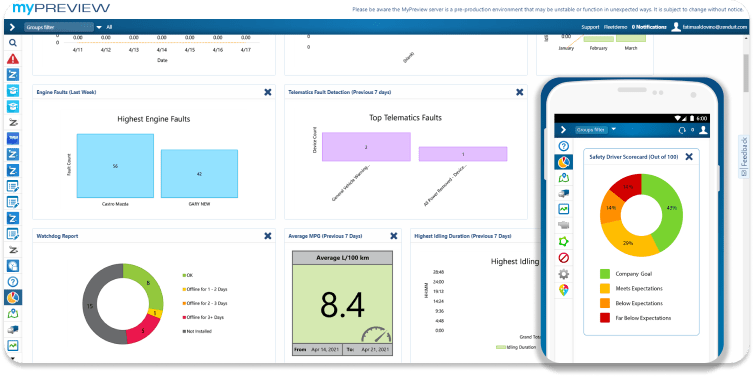754x376 pixels.
Task: Open the Groups filter dropdown arrow
Action: coord(99,27)
